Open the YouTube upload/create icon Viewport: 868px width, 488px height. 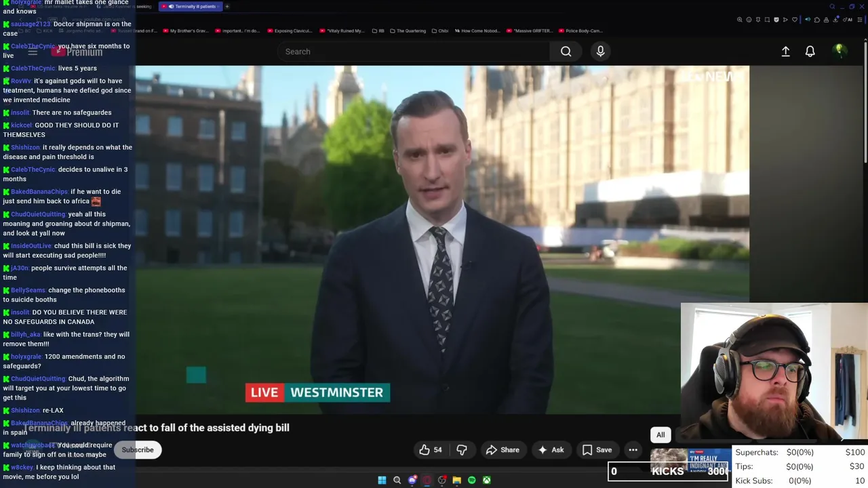pyautogui.click(x=785, y=52)
